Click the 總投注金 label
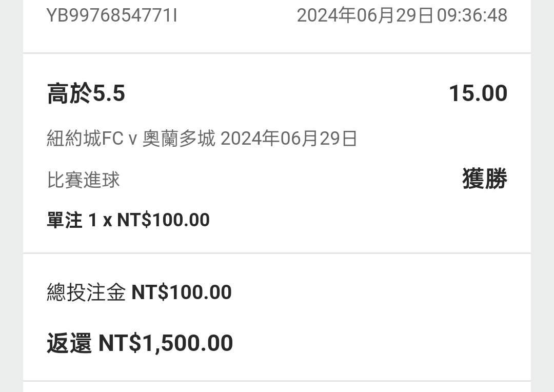 [x=86, y=292]
